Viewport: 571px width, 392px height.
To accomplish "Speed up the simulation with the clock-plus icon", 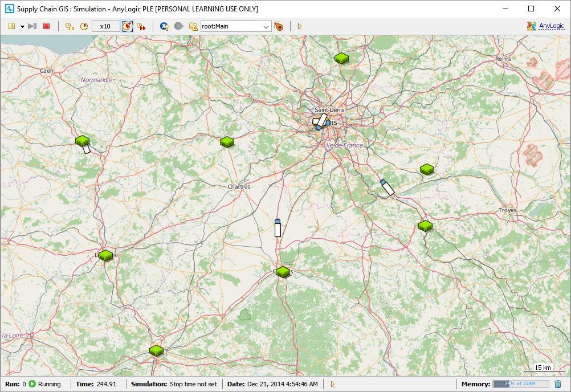I will (x=127, y=26).
